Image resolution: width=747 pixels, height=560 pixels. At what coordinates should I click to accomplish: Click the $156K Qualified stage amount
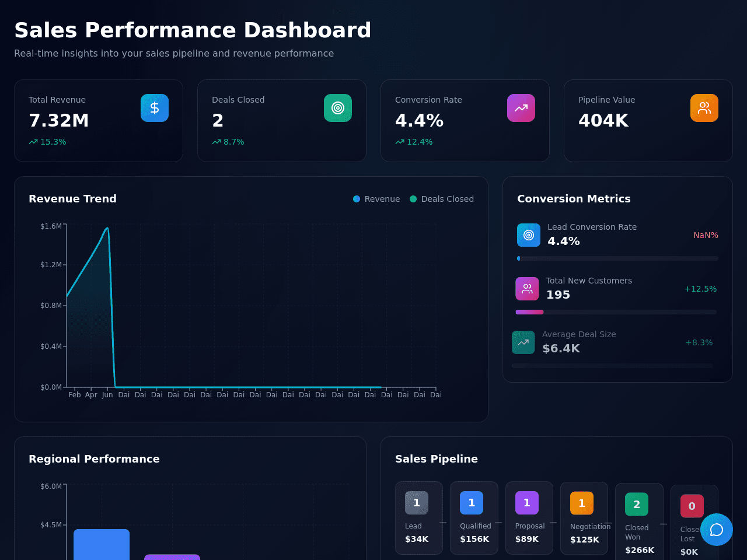tap(474, 539)
